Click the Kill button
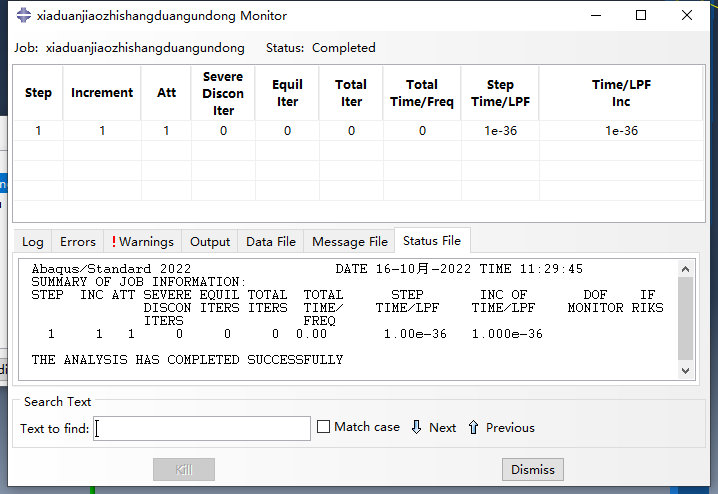718x494 pixels. [184, 469]
